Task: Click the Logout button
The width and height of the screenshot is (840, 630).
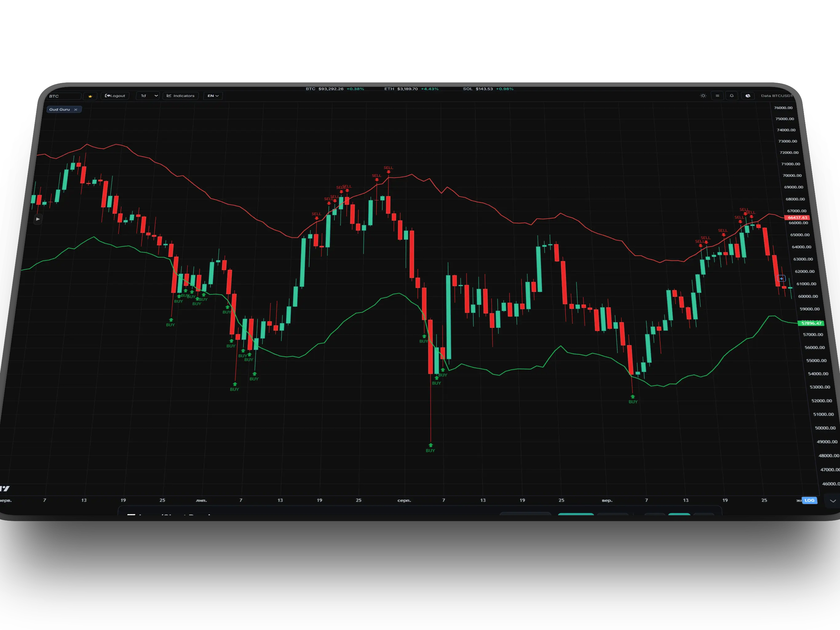Action: (115, 96)
